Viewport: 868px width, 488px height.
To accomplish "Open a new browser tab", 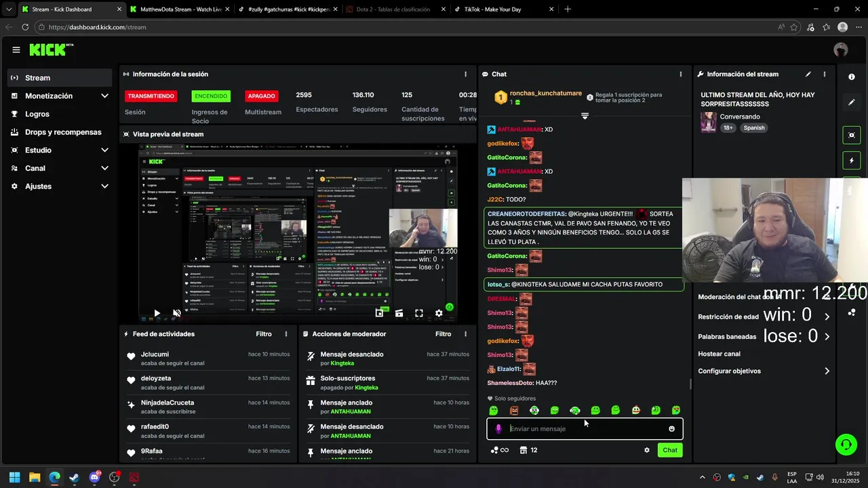I will [568, 9].
